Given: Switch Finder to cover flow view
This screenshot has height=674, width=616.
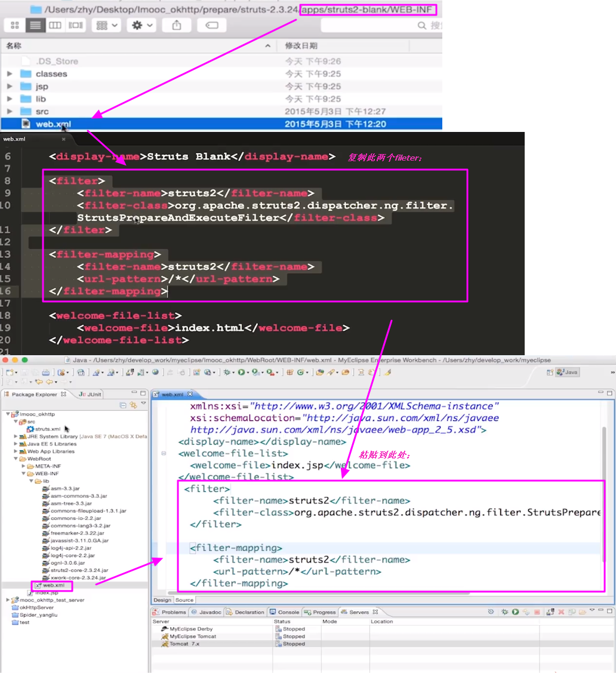Looking at the screenshot, I should 76,25.
